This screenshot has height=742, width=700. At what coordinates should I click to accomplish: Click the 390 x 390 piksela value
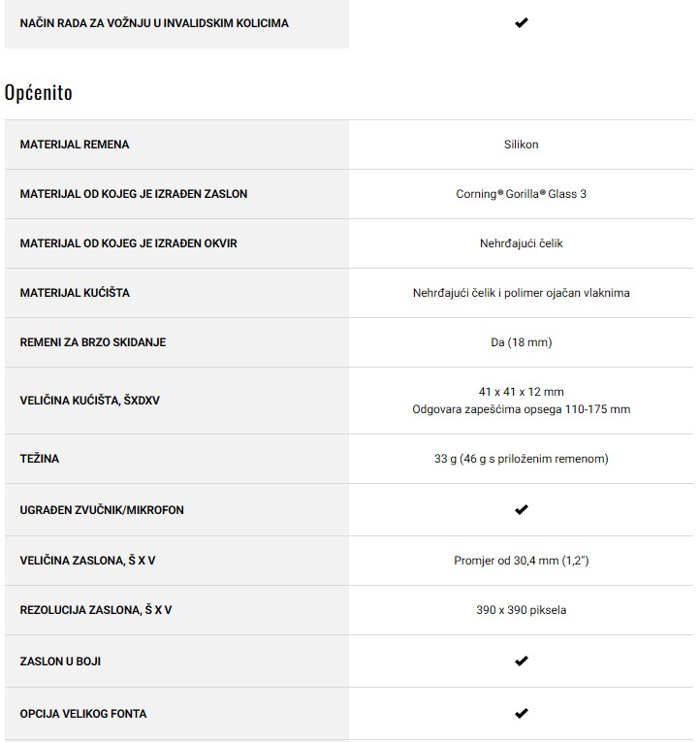pyautogui.click(x=521, y=610)
